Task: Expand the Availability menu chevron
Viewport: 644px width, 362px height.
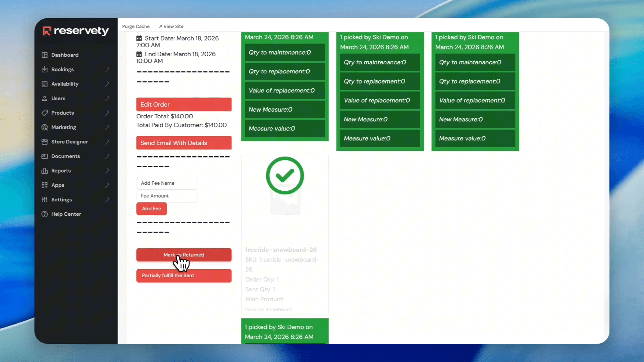Action: pos(107,84)
